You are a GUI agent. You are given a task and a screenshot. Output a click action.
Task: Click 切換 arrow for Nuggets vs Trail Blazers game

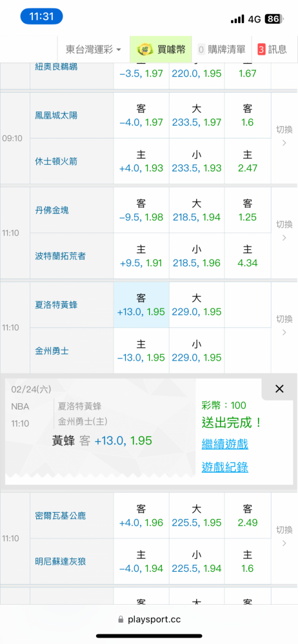[x=284, y=231]
